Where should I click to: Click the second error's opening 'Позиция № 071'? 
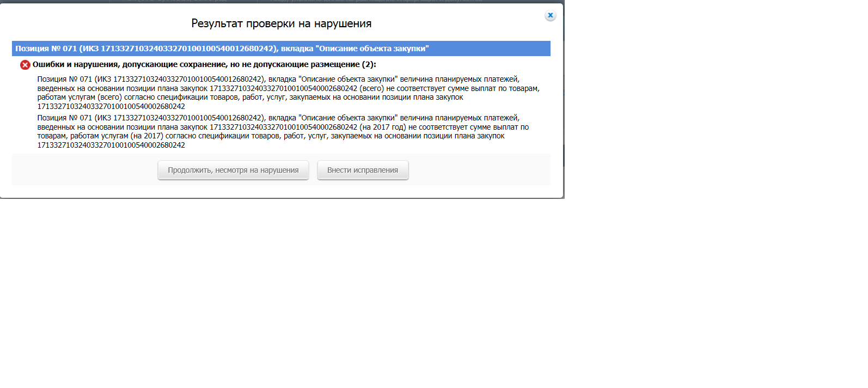64,118
